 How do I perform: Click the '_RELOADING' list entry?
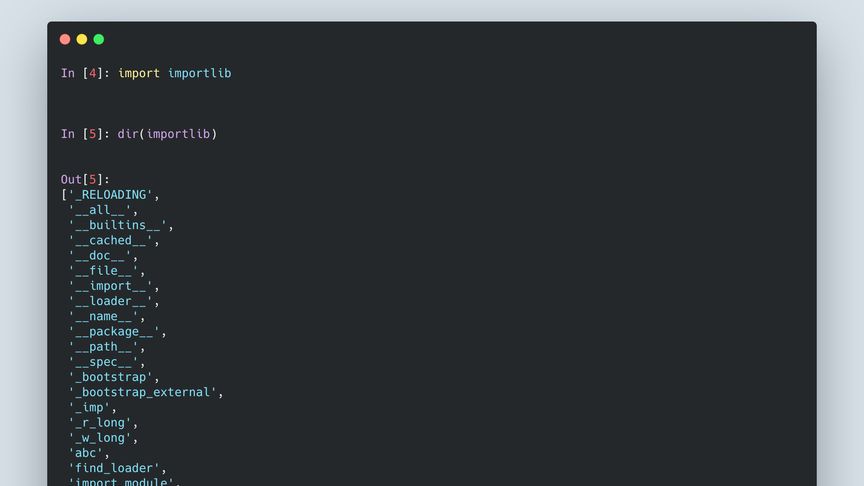tap(110, 194)
